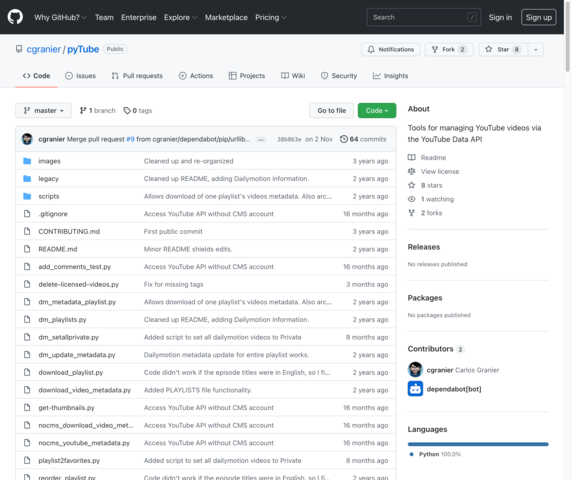Open CONTRIBUTING.md file
Screen dimensions: 571x480
pyautogui.click(x=69, y=231)
